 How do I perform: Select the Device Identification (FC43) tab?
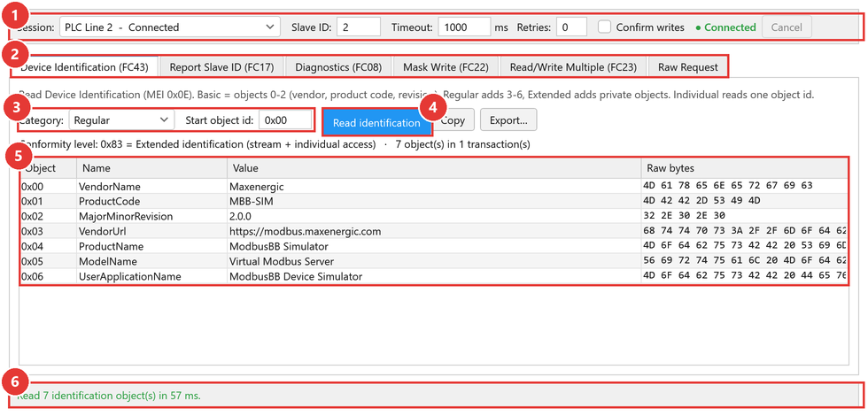point(84,67)
